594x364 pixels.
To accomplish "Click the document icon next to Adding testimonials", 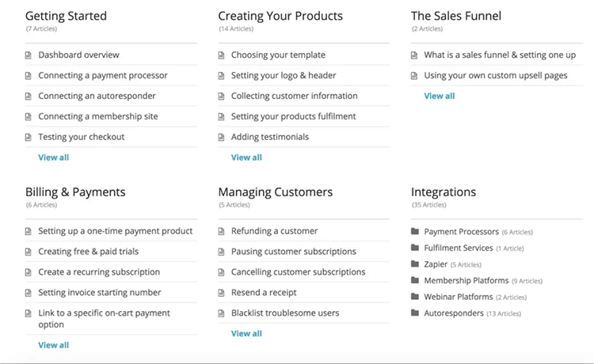I will coord(222,137).
